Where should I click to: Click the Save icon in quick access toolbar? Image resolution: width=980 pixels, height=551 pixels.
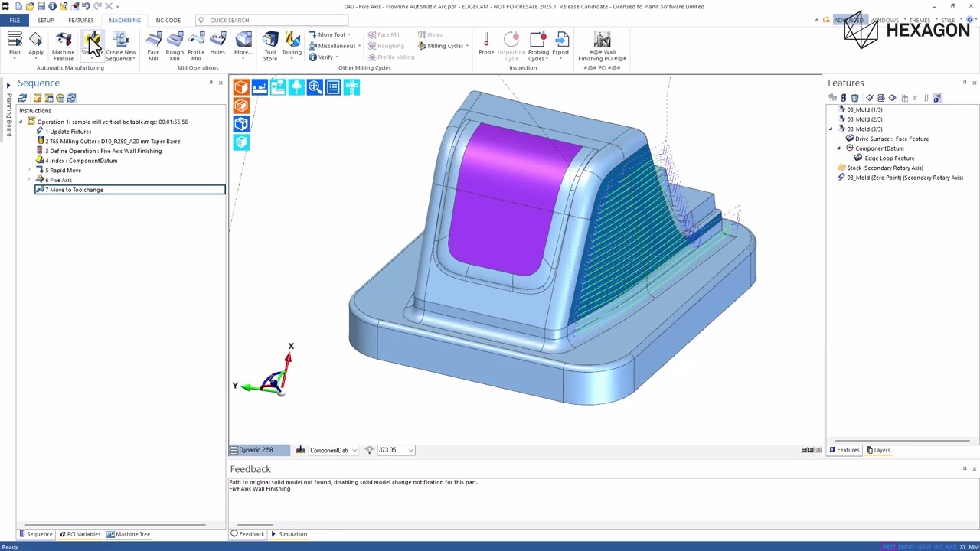[41, 6]
